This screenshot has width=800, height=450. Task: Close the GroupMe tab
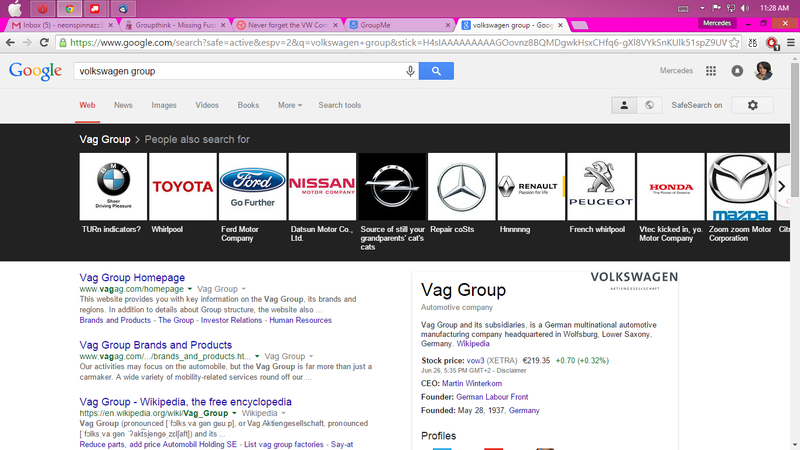click(448, 25)
